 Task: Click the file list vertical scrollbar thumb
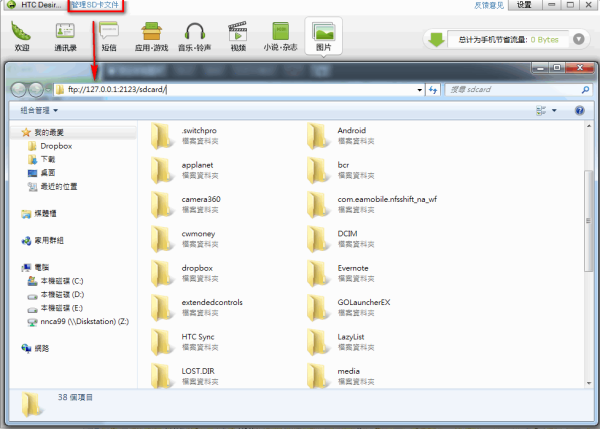pos(589,221)
